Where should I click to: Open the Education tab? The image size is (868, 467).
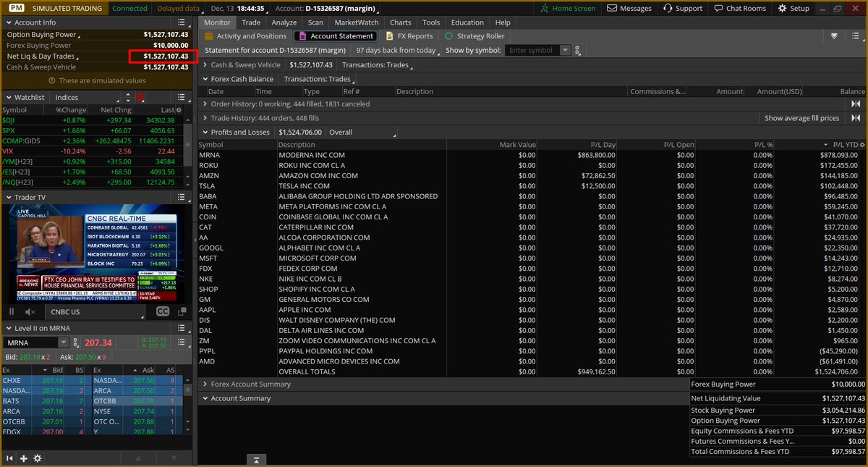(467, 22)
